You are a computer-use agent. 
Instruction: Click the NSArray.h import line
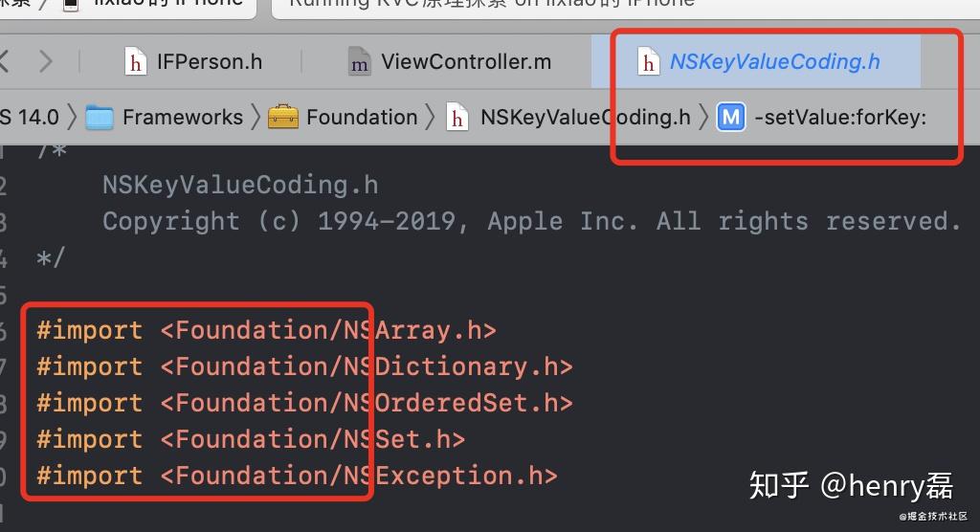click(x=266, y=330)
